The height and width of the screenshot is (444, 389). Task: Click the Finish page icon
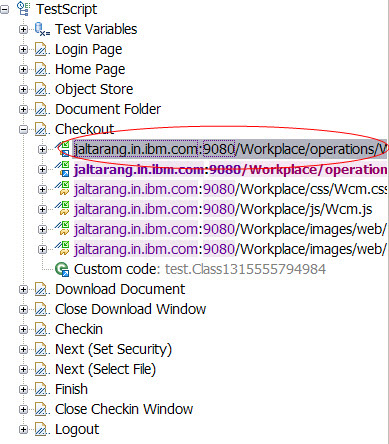[42, 390]
